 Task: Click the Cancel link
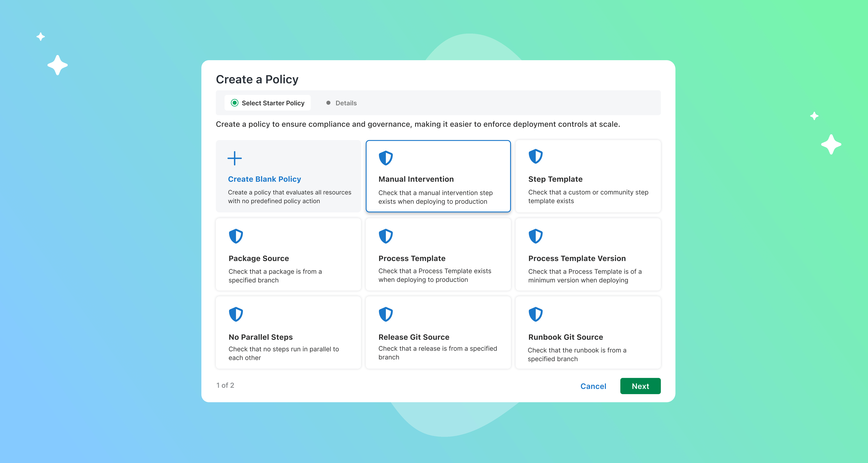point(593,386)
